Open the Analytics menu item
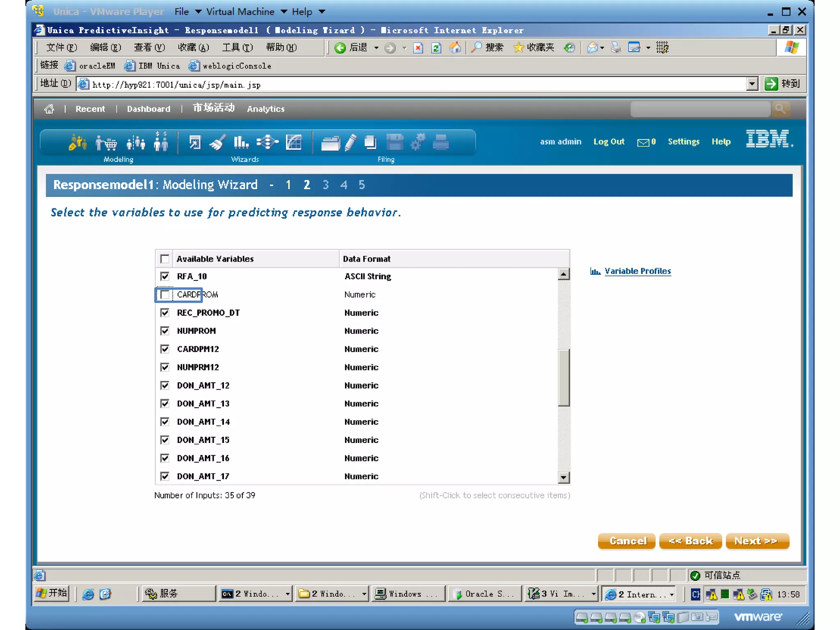This screenshot has height=630, width=840. point(265,109)
